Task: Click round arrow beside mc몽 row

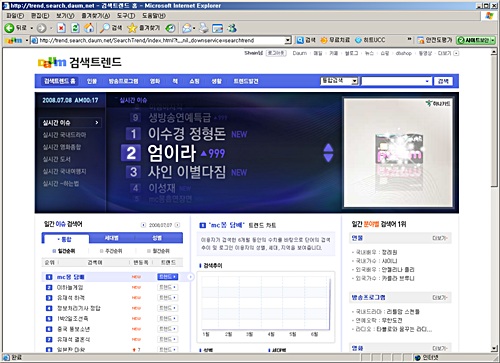Action: [x=190, y=277]
